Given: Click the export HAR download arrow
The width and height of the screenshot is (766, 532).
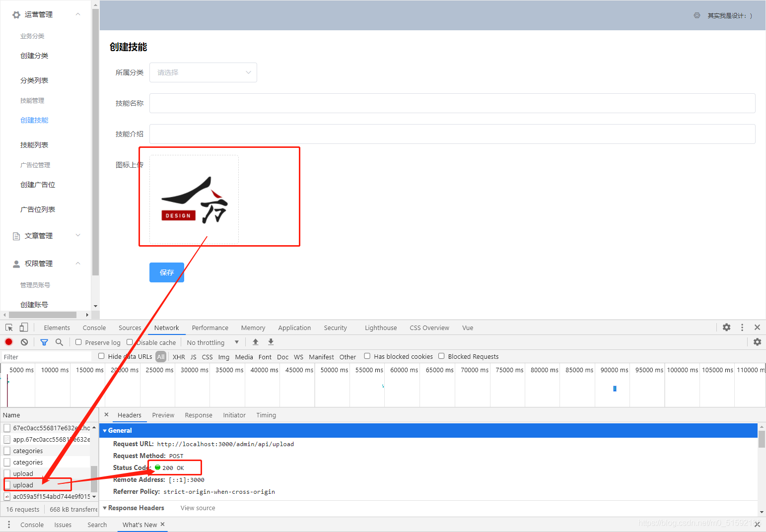Looking at the screenshot, I should 271,342.
